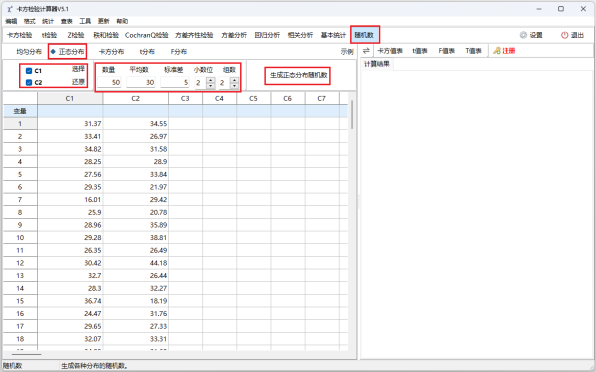Click the 平均数 input showing 30
This screenshot has width=596, height=372.
coord(141,82)
